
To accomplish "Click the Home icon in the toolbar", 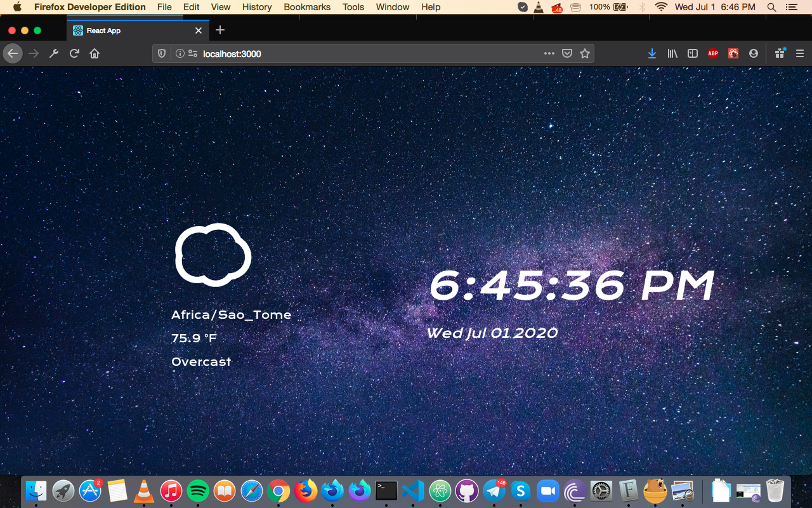I will click(95, 53).
